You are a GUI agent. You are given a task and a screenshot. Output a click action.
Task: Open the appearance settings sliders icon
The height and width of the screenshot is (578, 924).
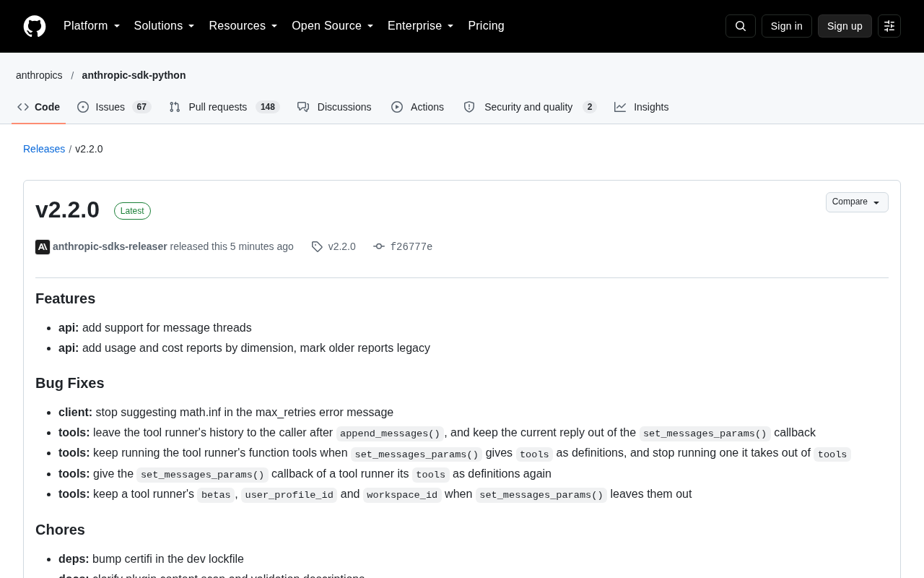[889, 26]
